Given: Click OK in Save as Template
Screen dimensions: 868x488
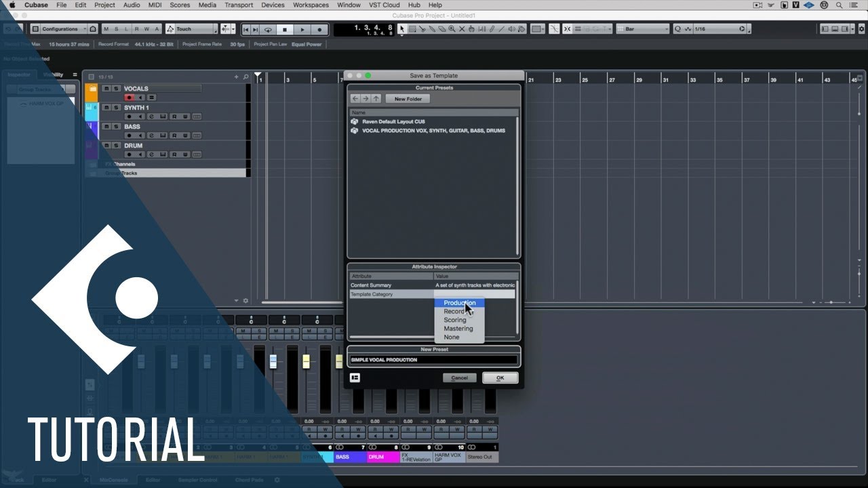Looking at the screenshot, I should pos(500,378).
